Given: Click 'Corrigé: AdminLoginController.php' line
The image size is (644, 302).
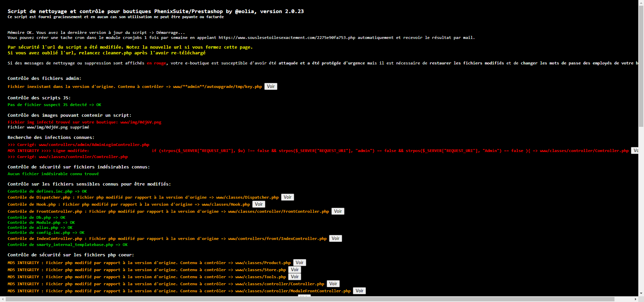Looking at the screenshot, I should (78, 145).
